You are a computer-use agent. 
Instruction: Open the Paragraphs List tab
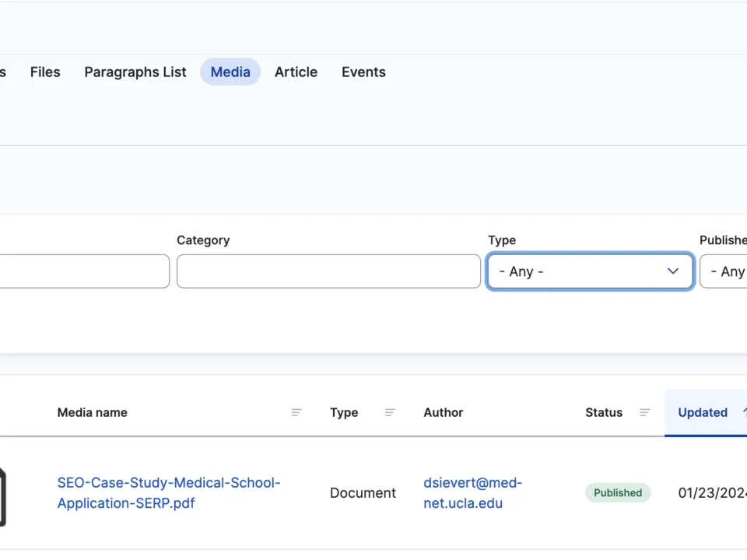click(x=135, y=72)
